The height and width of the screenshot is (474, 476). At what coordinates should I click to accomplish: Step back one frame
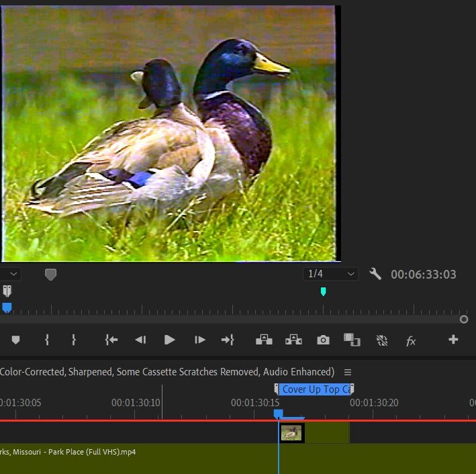tap(140, 340)
